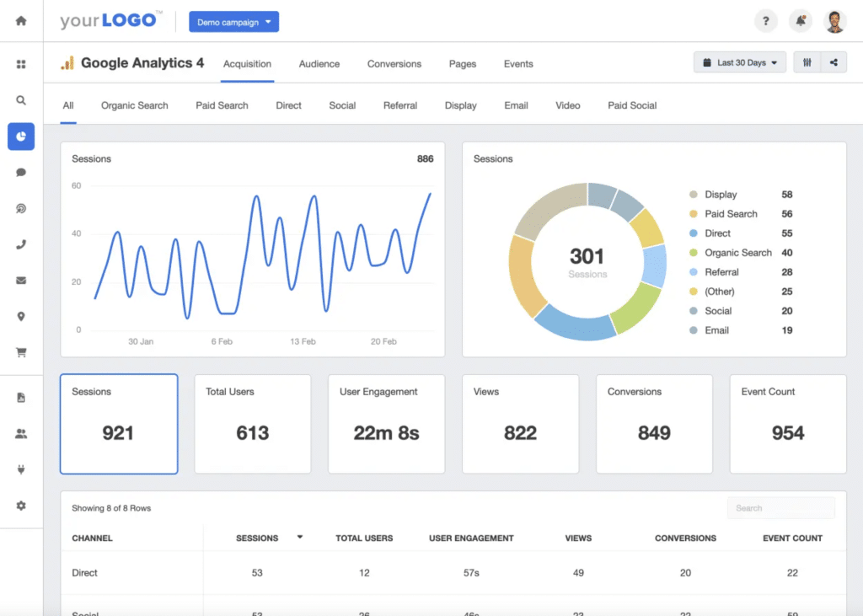Switch to the Conversions tab
Screen dimensions: 863x616
tap(393, 63)
